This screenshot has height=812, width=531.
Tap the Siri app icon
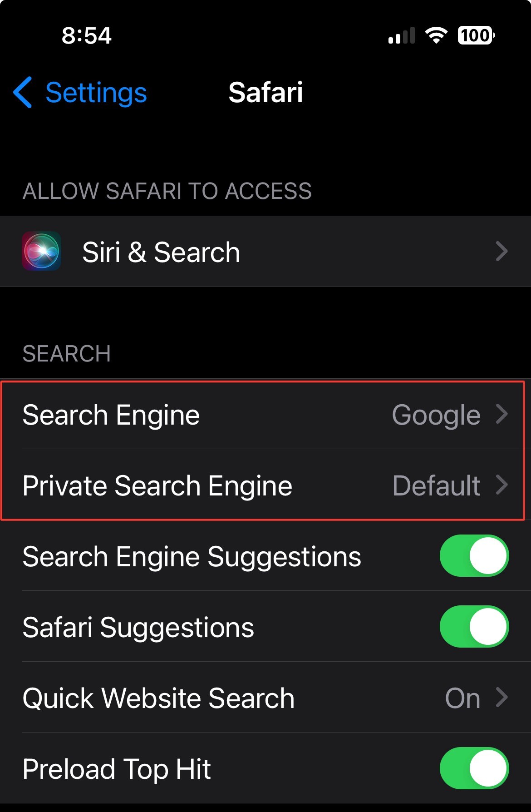pos(41,251)
